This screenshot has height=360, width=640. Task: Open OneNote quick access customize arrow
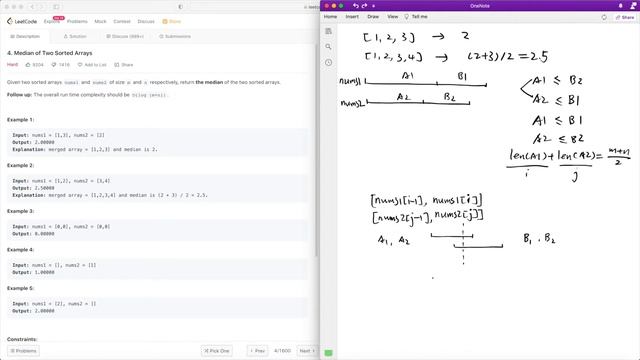[373, 6]
